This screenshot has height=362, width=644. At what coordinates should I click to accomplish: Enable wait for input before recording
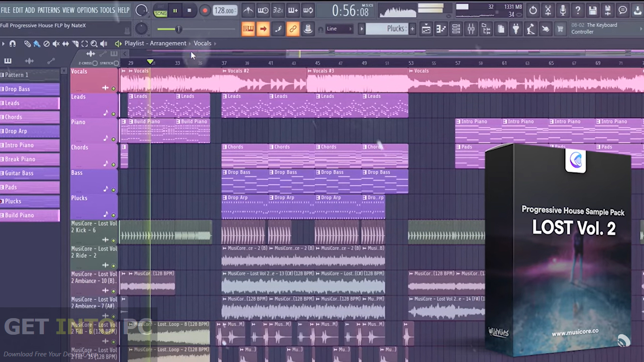[x=263, y=10]
